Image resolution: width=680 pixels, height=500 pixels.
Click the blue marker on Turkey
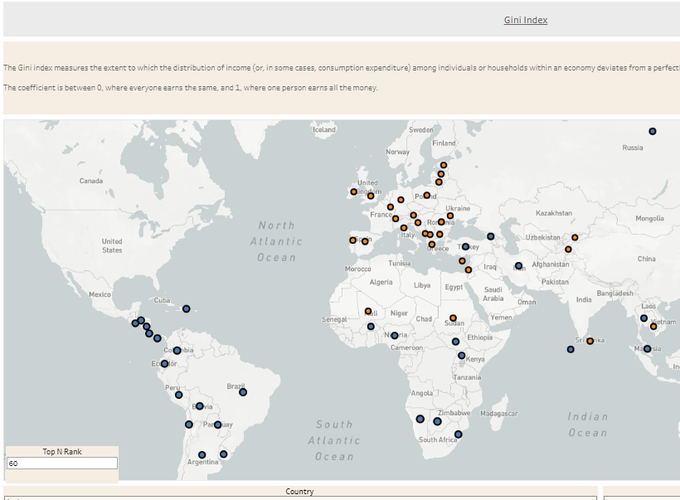click(x=465, y=247)
